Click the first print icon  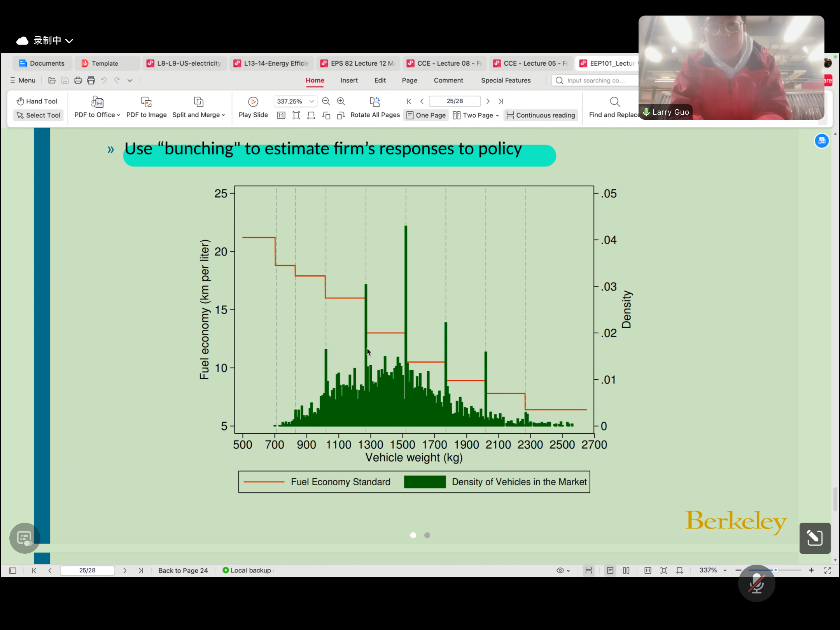tap(78, 80)
